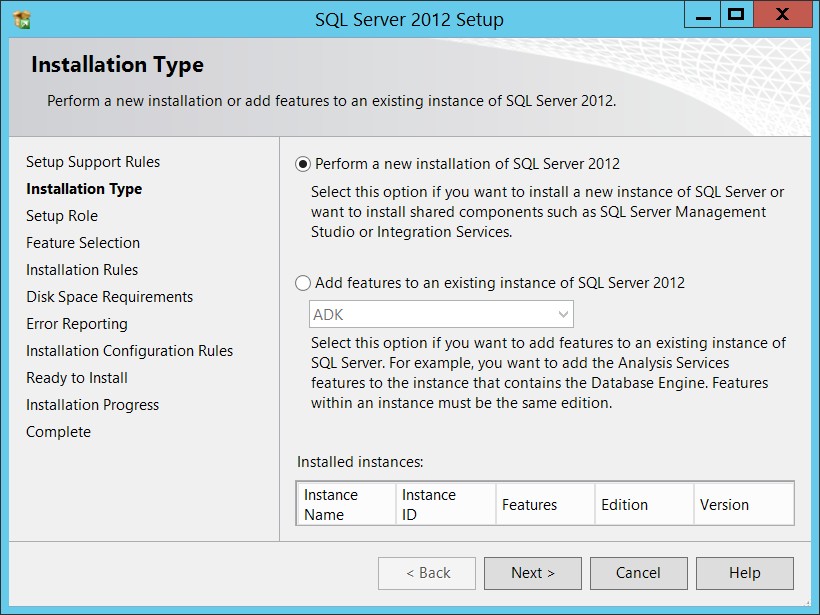This screenshot has height=615, width=820.
Task: Click the Features column header
Action: [545, 505]
